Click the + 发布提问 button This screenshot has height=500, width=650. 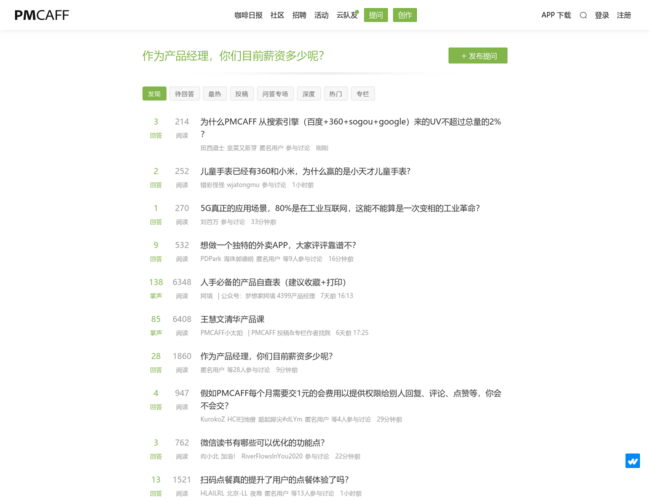click(x=478, y=56)
